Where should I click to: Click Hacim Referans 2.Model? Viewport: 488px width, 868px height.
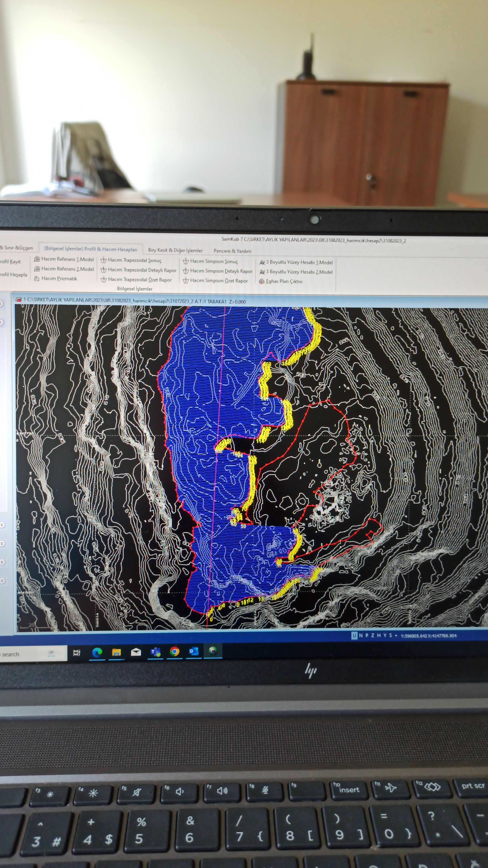[67, 269]
